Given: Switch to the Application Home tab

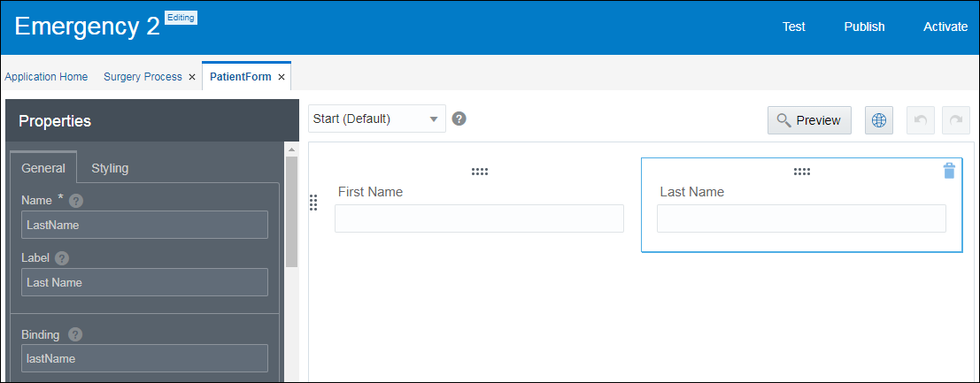Looking at the screenshot, I should click(46, 77).
